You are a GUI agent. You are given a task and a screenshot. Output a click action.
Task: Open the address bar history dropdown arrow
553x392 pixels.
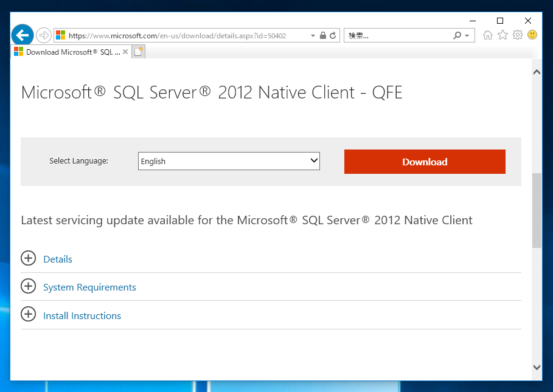[313, 36]
